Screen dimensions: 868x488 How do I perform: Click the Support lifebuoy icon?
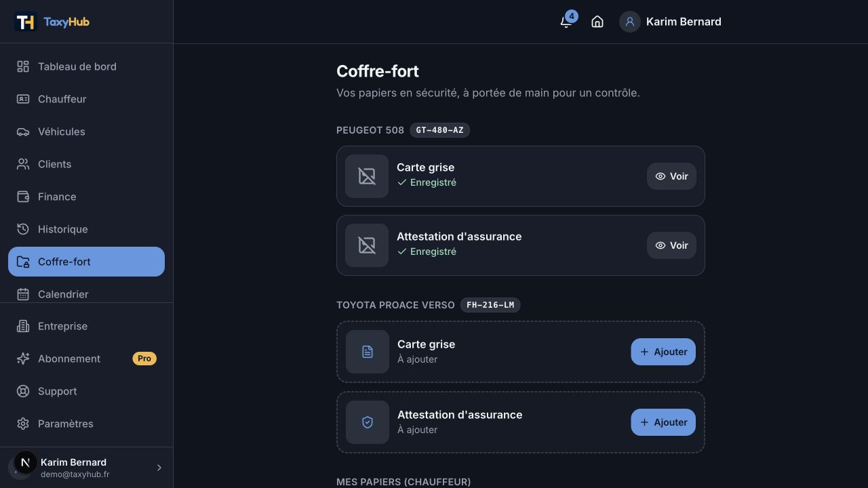coord(23,391)
